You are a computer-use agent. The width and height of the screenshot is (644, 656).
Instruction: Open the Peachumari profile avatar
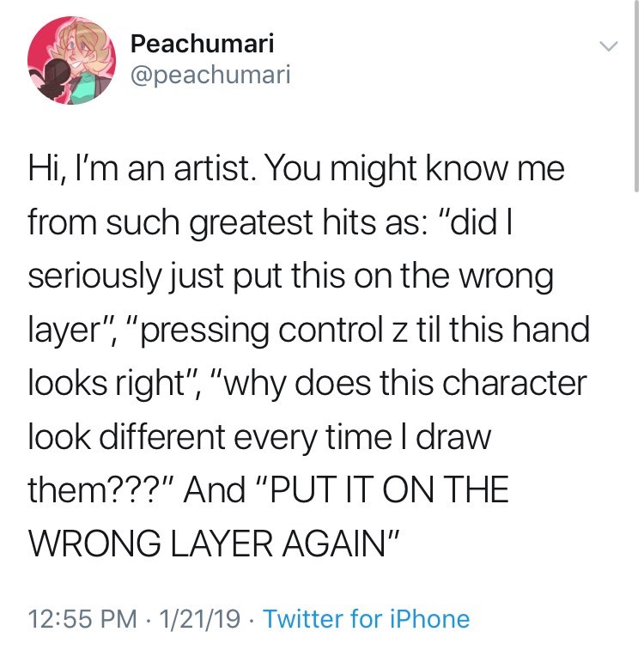67,61
